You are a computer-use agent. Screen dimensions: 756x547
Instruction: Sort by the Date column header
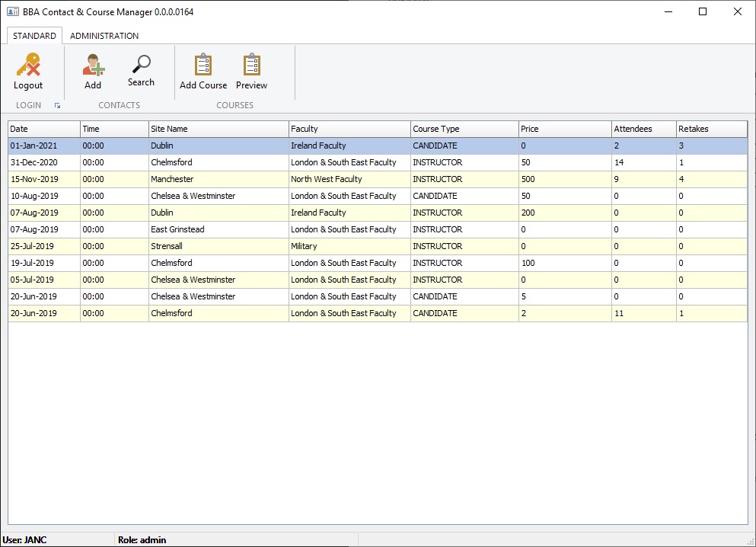pos(43,129)
